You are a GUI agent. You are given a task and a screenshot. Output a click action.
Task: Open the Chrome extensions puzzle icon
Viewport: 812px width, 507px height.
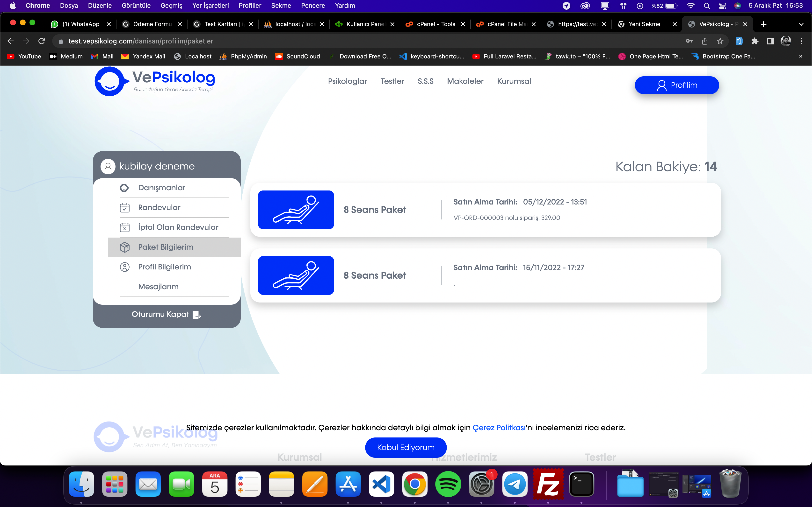tap(755, 41)
